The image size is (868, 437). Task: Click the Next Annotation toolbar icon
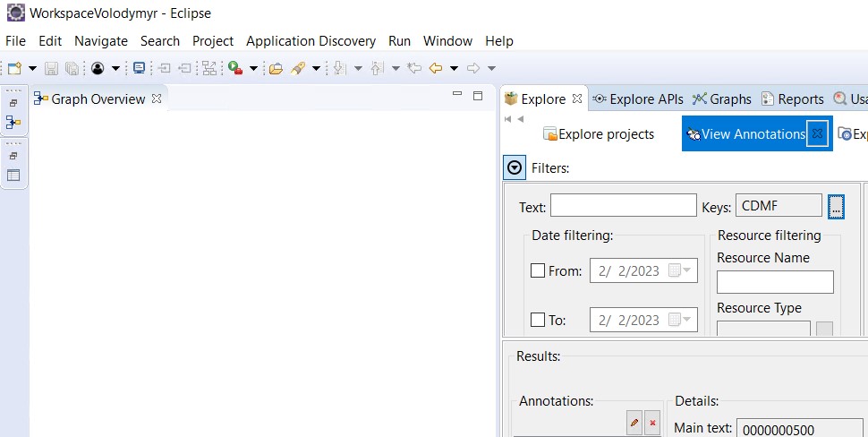click(x=340, y=68)
